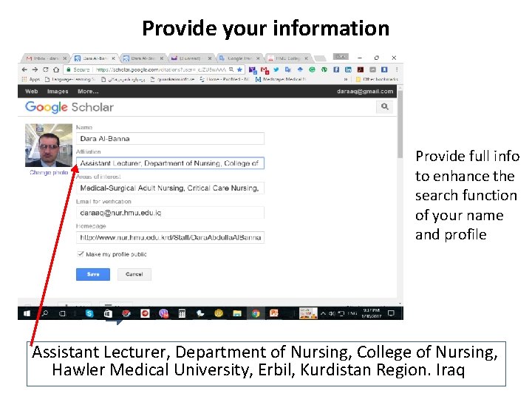Show hidden system tray icons
532x399 pixels.
tap(324, 313)
